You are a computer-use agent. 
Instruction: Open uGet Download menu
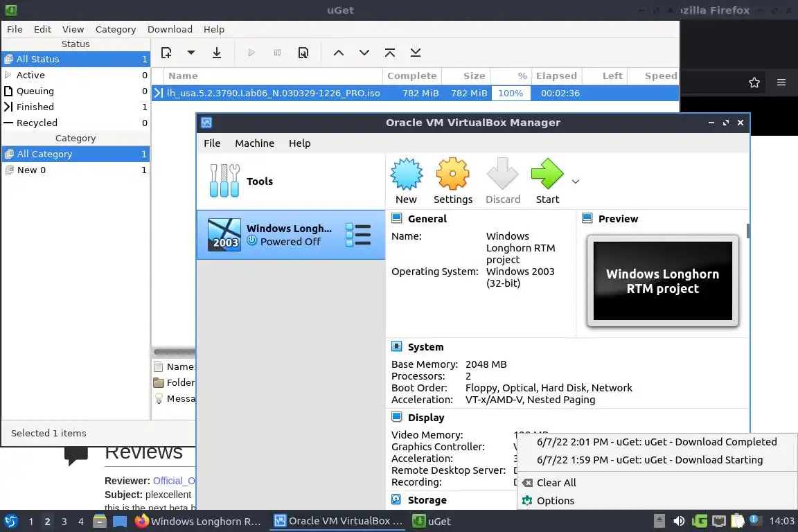click(x=170, y=30)
